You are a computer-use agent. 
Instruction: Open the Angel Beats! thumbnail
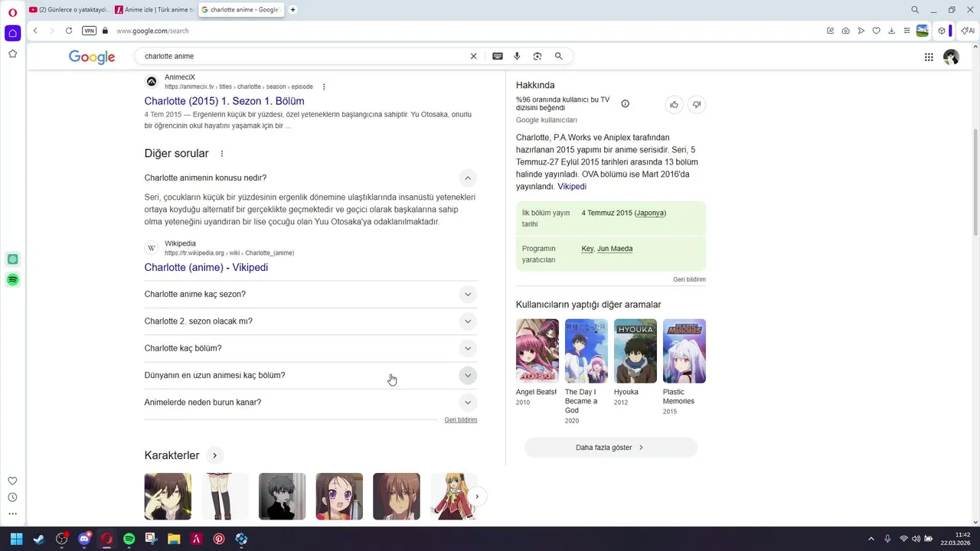point(537,351)
